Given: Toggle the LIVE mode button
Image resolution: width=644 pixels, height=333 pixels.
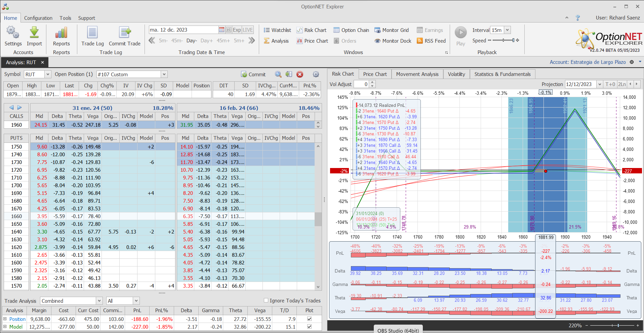Looking at the screenshot, I should (248, 30).
